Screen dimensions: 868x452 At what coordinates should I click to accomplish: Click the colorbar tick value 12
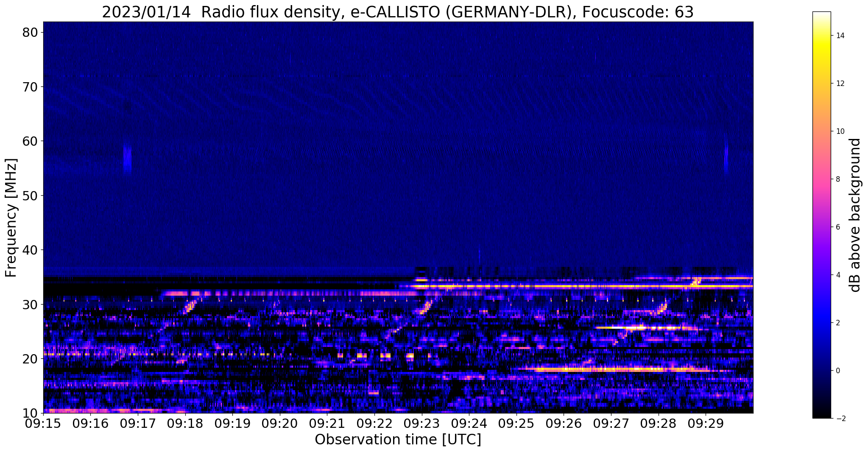(840, 83)
